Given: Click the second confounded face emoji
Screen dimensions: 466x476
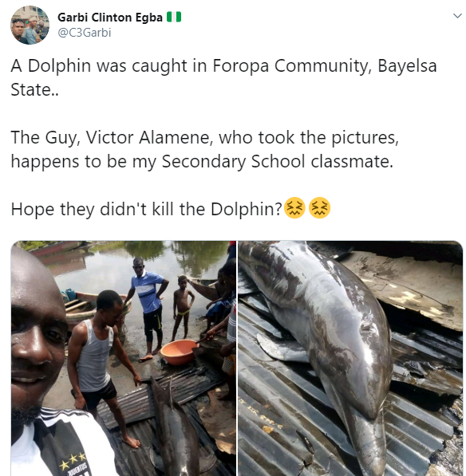Looking at the screenshot, I should pos(319,208).
